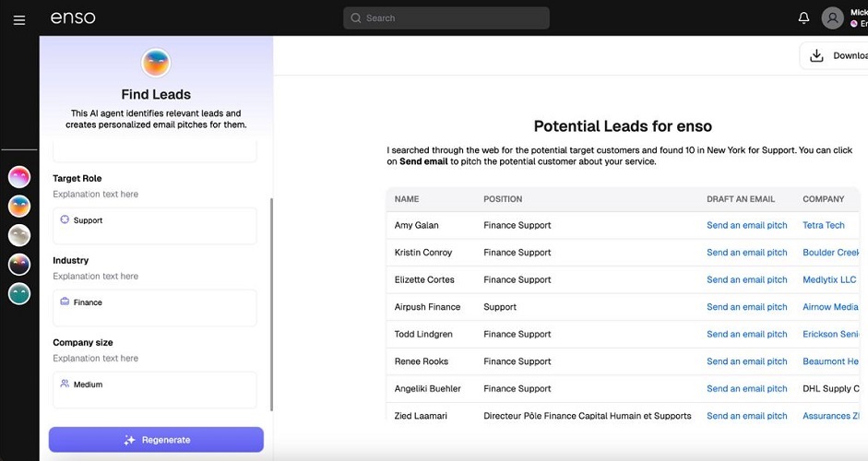This screenshot has width=868, height=461.
Task: Click the enso logo
Action: [x=73, y=18]
